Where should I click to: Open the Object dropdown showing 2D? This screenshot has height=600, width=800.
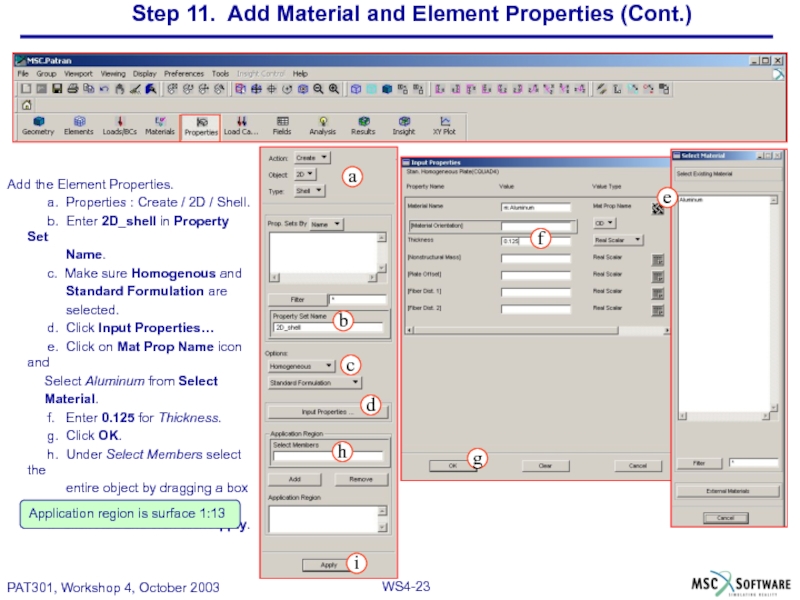(x=305, y=174)
